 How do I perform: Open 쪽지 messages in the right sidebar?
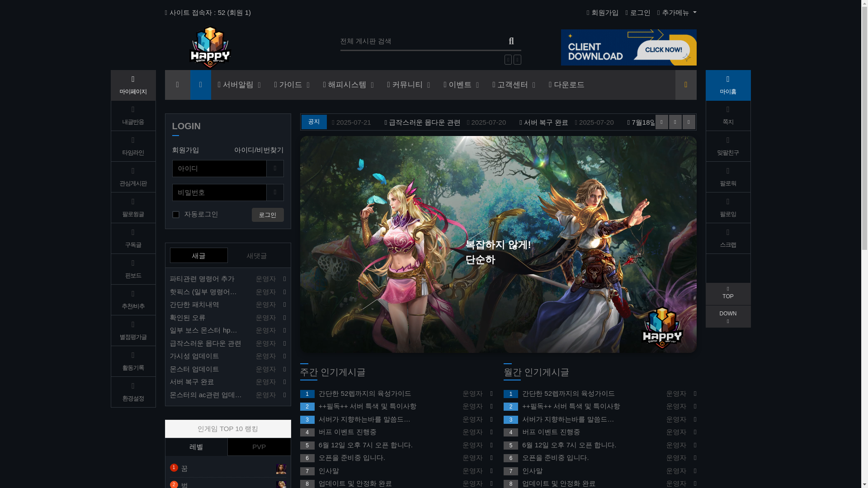[x=728, y=116]
